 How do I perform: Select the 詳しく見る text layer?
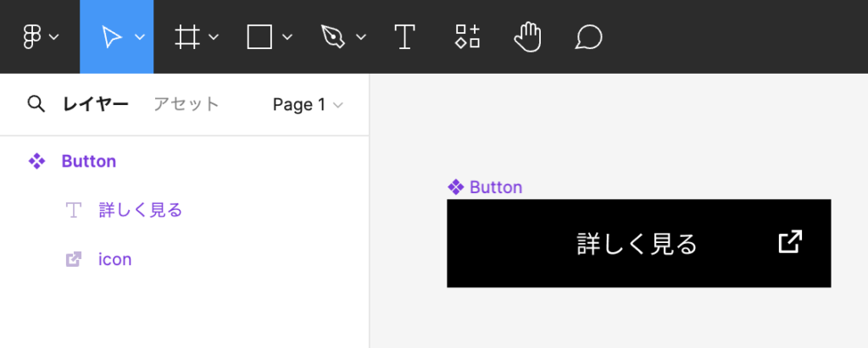[140, 210]
